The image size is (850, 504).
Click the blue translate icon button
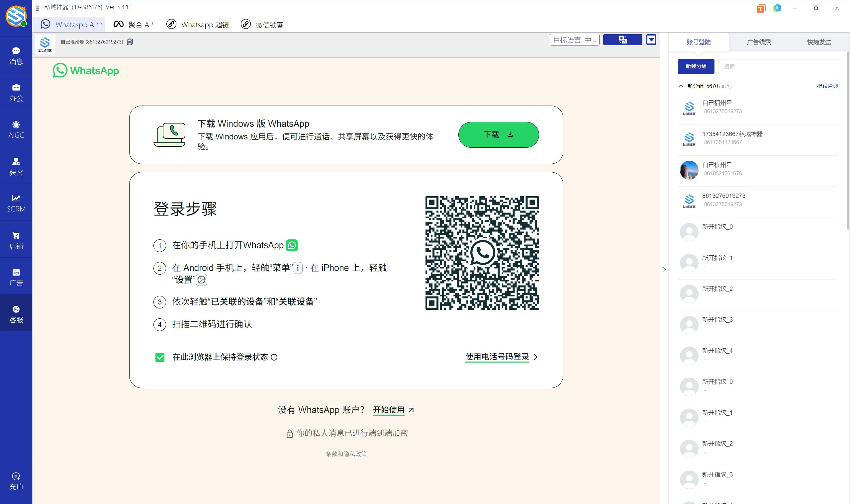click(622, 40)
